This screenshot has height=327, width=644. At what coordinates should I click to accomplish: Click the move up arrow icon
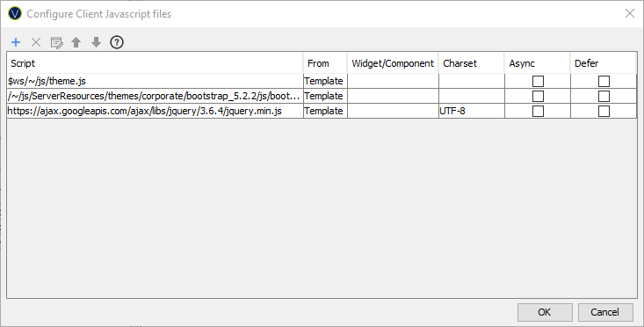pos(76,42)
